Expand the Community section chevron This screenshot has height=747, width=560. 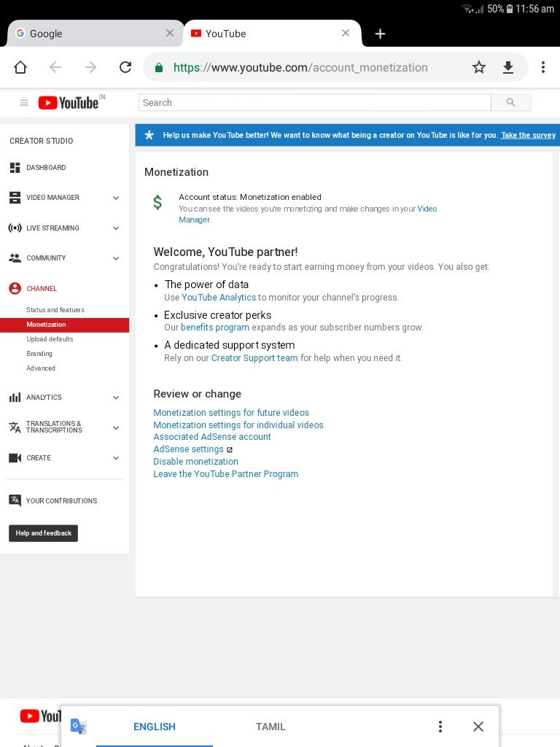[116, 258]
